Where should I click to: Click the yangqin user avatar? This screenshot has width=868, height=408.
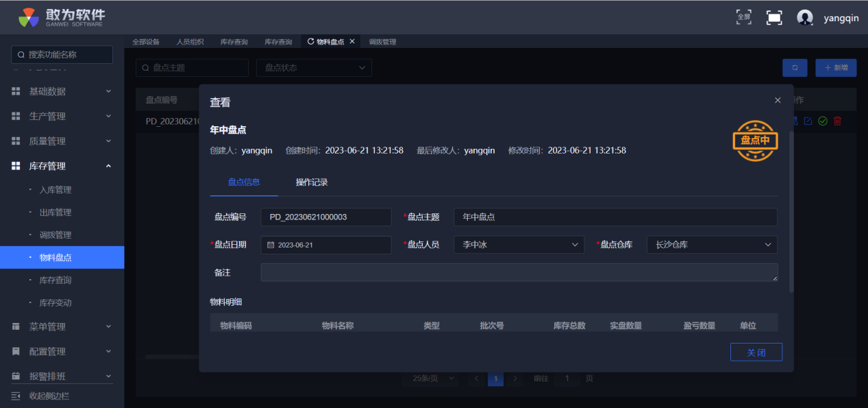(805, 18)
